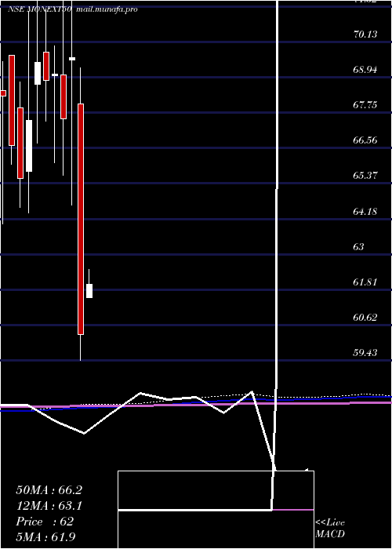392x549 pixels.
Task: Click the 64.18 price axis label
Action: tap(365, 212)
